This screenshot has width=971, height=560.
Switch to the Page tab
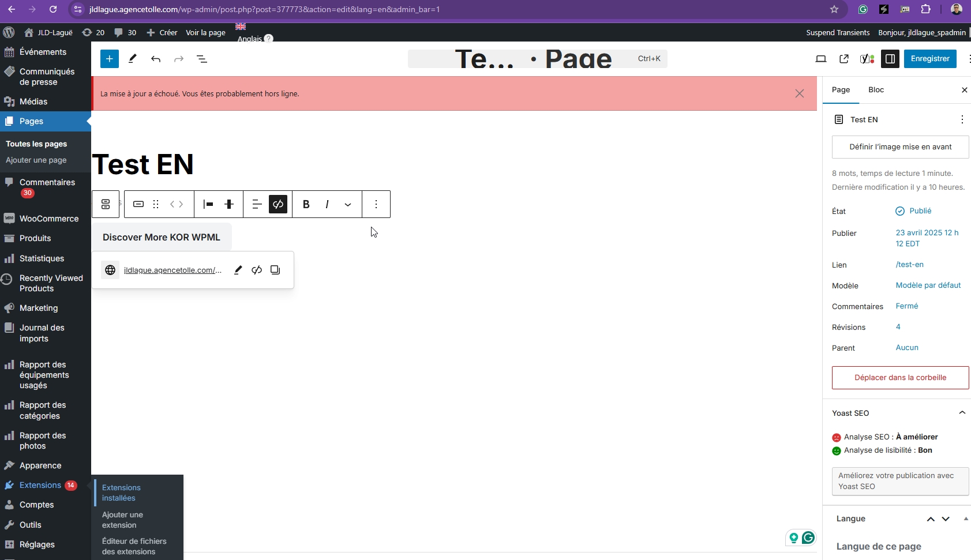point(841,90)
